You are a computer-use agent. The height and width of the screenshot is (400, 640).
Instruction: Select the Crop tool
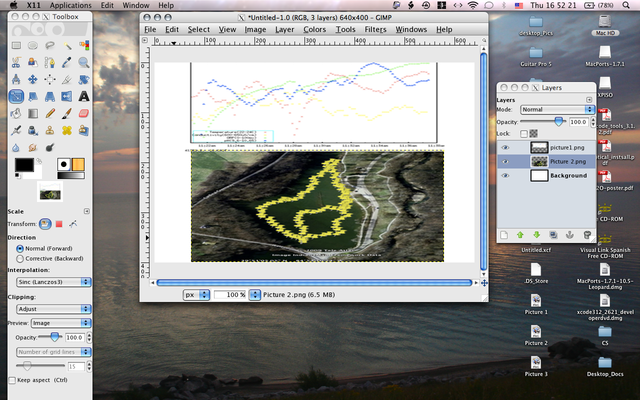tap(67, 79)
